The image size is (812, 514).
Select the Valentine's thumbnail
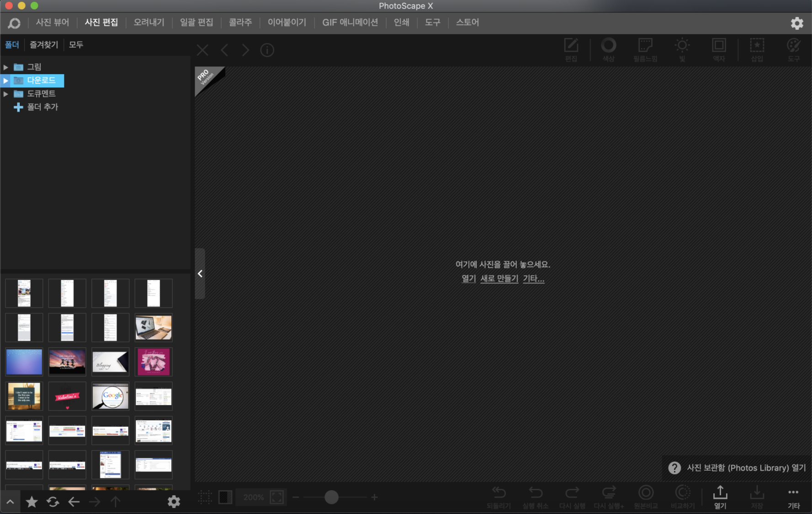(67, 396)
